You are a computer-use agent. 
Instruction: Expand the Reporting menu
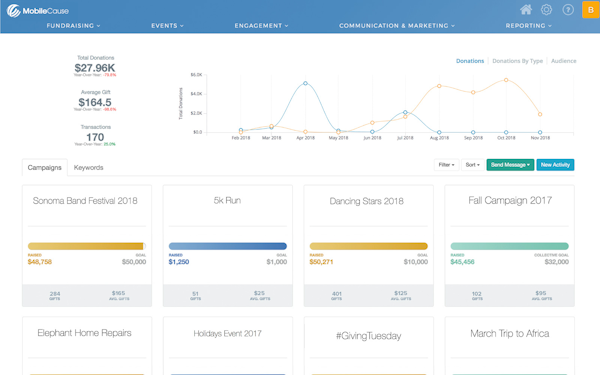pos(528,26)
